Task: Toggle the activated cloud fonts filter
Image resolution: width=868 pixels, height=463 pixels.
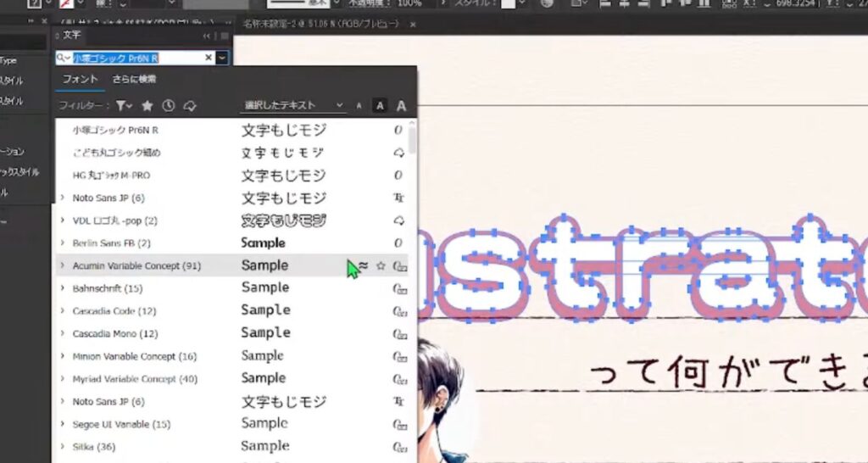Action: 190,105
